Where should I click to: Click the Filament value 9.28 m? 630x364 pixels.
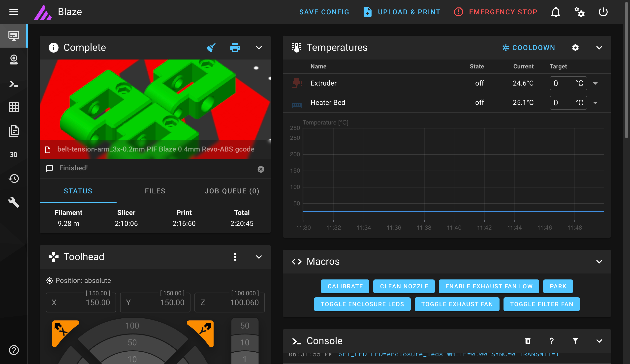click(x=68, y=223)
